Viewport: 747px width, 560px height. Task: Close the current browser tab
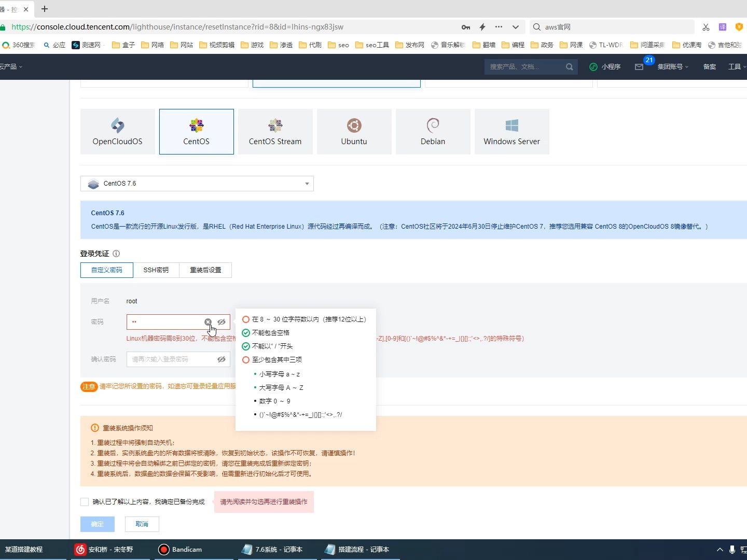point(26,9)
